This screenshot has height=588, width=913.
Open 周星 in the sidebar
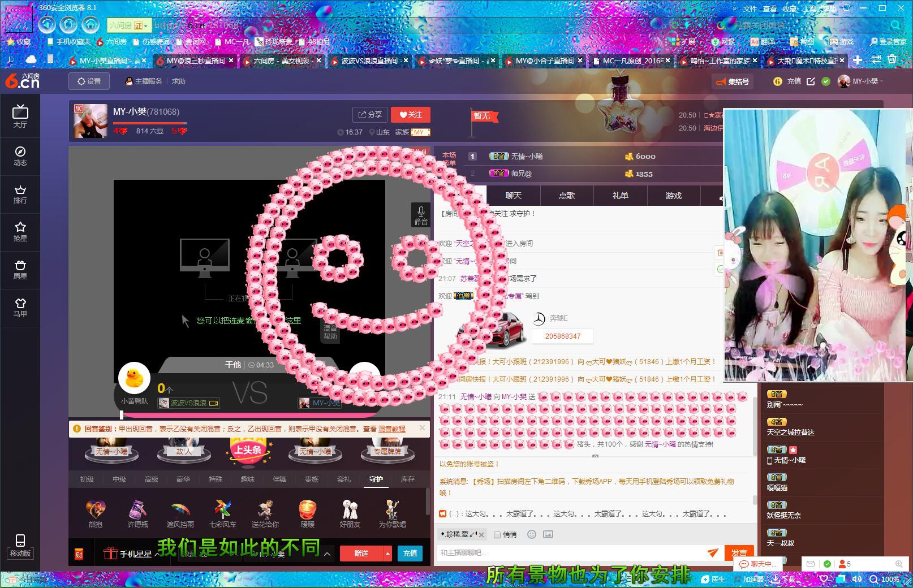(20, 270)
